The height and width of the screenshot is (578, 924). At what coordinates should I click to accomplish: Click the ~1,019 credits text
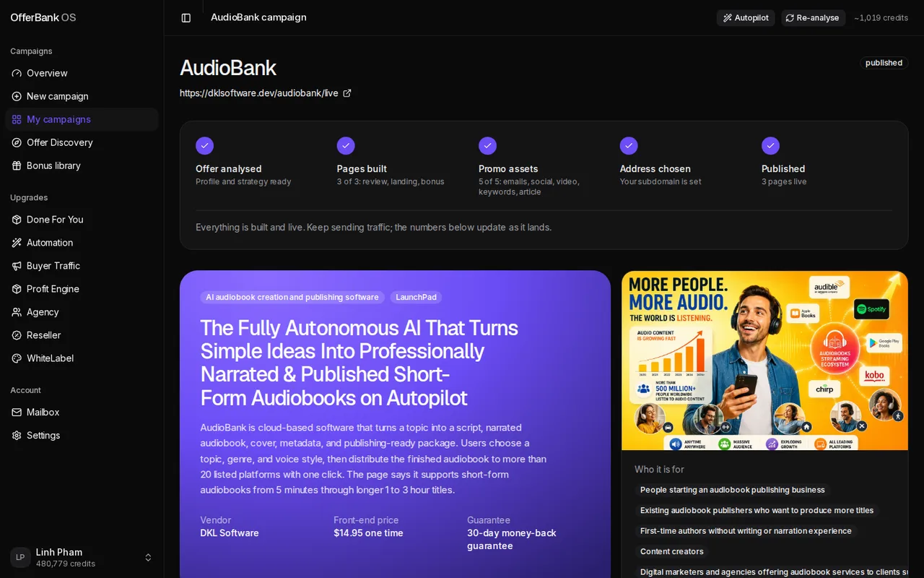[x=881, y=17]
